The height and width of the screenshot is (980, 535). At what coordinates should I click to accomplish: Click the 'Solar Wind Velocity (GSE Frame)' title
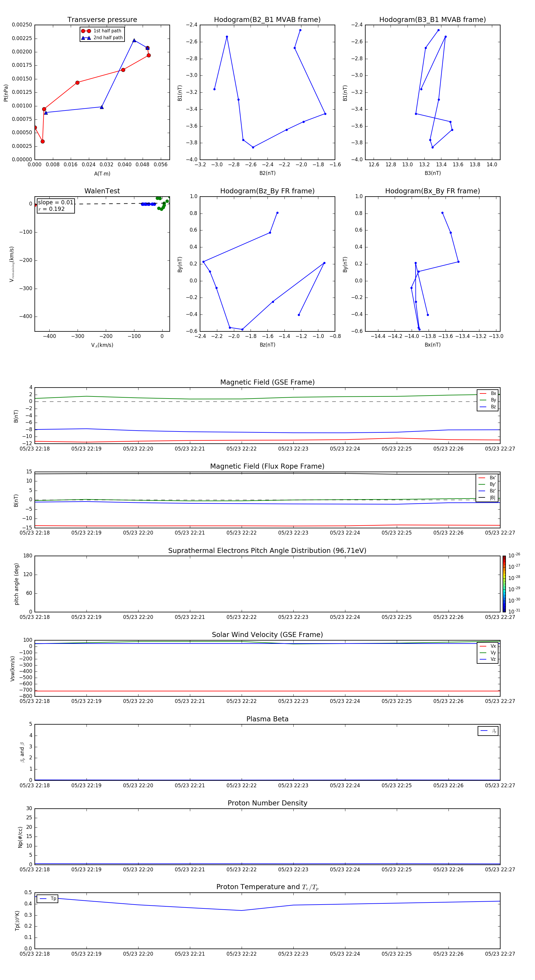point(267,635)
